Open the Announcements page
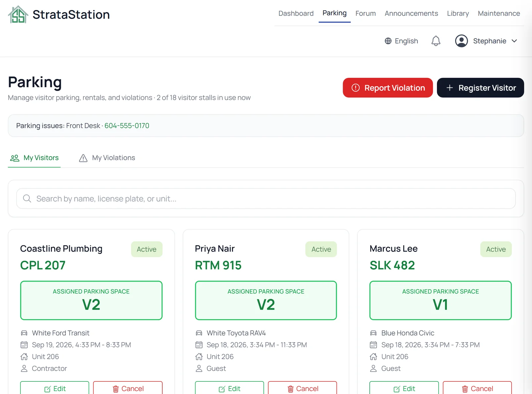Screen dimensions: 532x394 pos(411,13)
